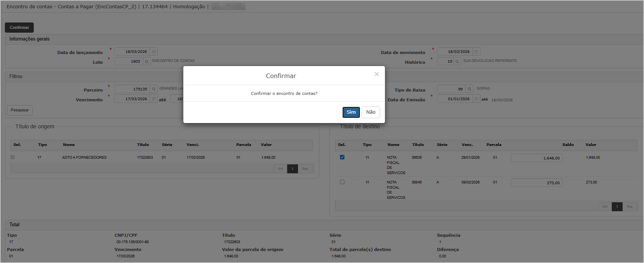Image resolution: width=644 pixels, height=263 pixels.
Task: Click the Saldo field showing 273,00
Action: (x=536, y=183)
